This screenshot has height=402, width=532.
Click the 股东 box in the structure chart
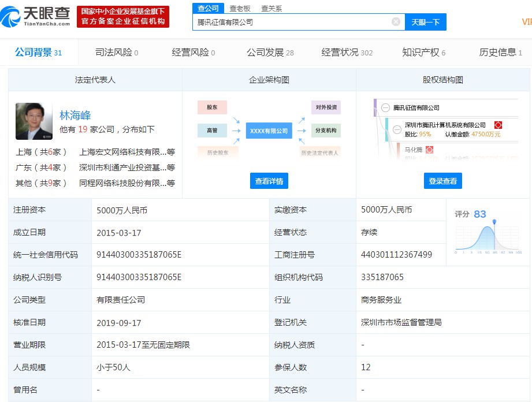pos(212,107)
